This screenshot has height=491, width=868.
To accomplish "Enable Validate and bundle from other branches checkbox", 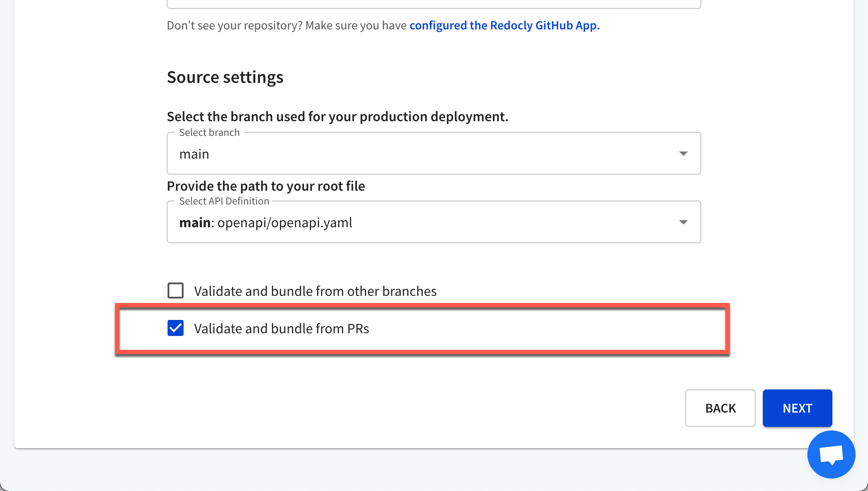I will tap(176, 291).
